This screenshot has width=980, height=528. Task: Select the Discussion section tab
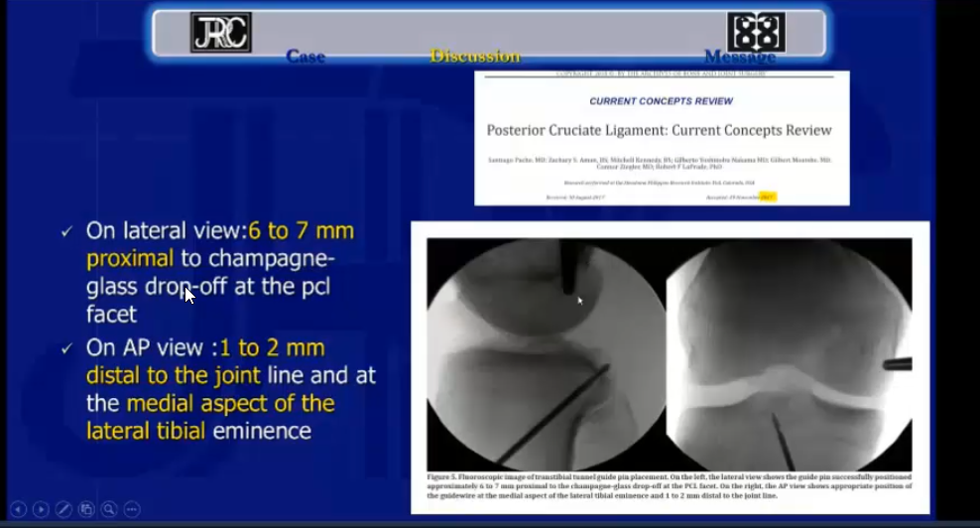(x=475, y=57)
